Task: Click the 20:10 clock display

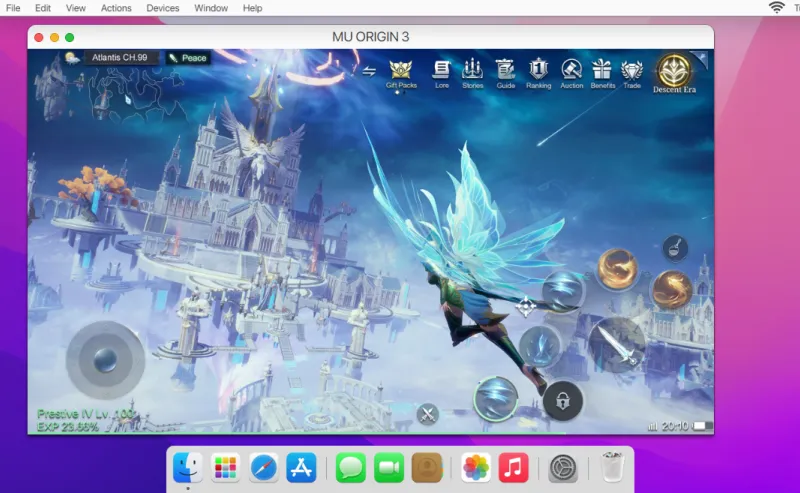Action: (675, 426)
